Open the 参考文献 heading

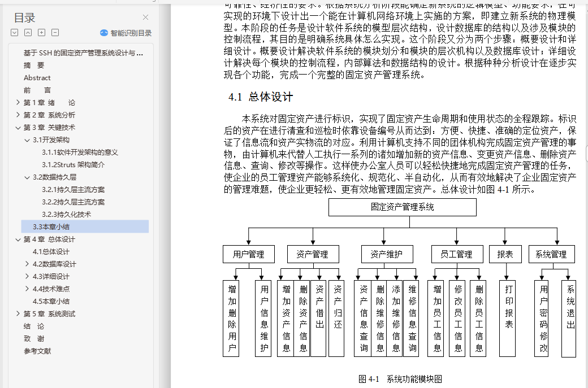coord(37,351)
